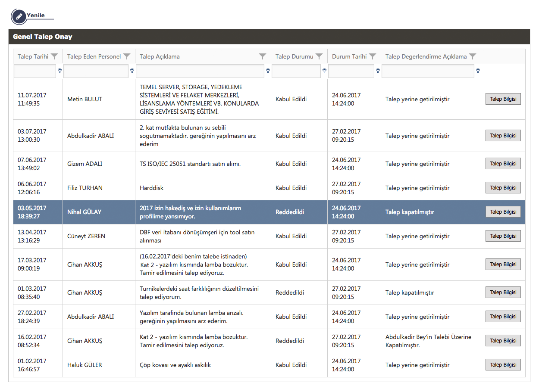539x392 pixels.
Task: Select the Gizem ADALI request row
Action: pyautogui.click(x=203, y=164)
